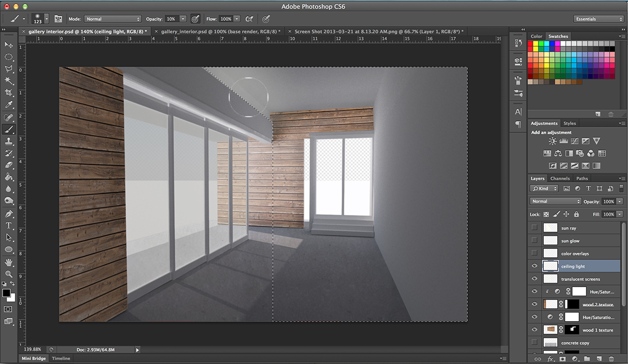The image size is (628, 364).
Task: Select the Type tool
Action: pos(9,225)
